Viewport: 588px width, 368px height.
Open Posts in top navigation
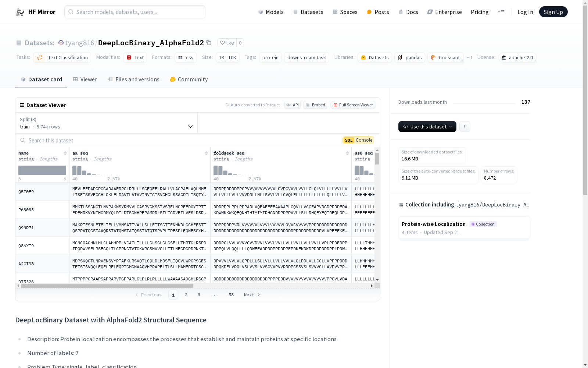[378, 12]
